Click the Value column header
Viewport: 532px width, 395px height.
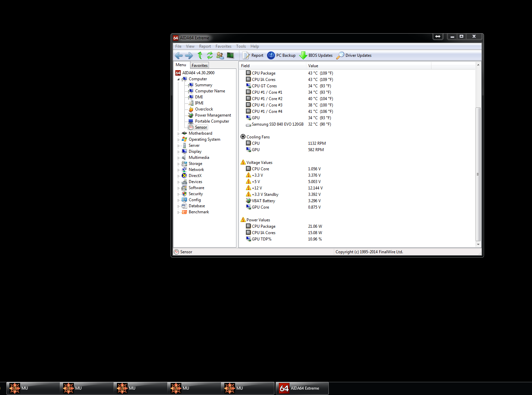pos(368,66)
